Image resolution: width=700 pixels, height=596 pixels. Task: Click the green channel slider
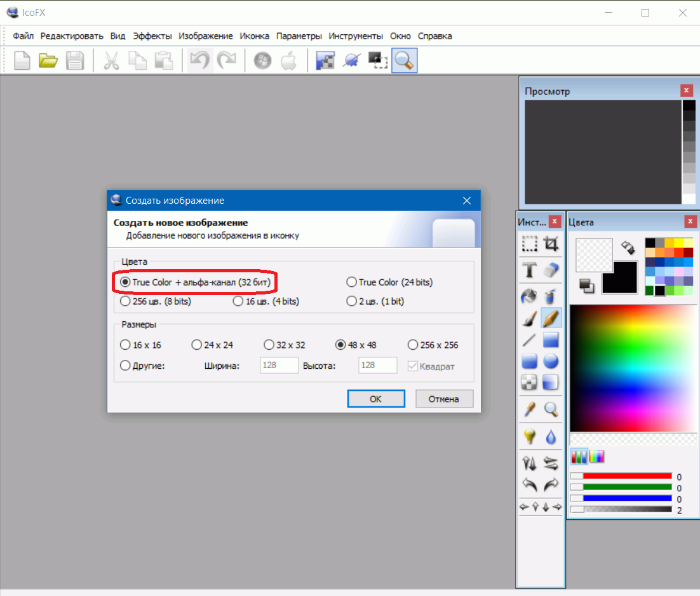coord(621,487)
